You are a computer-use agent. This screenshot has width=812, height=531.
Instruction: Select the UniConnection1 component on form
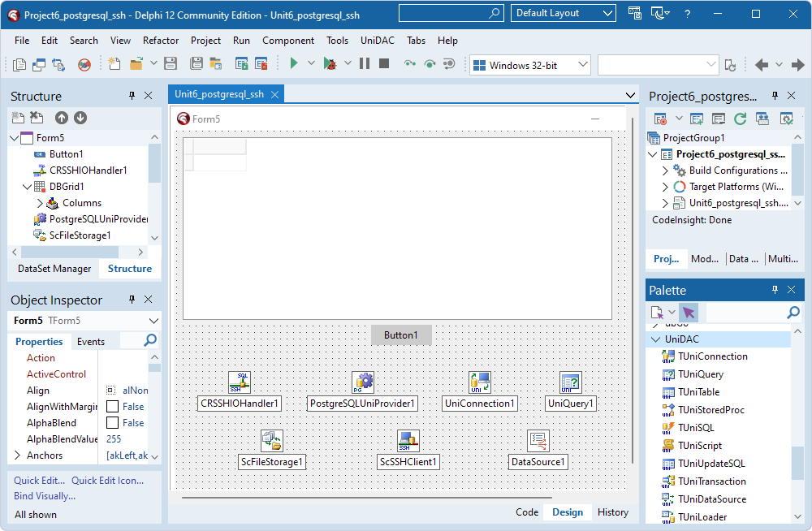coord(480,382)
